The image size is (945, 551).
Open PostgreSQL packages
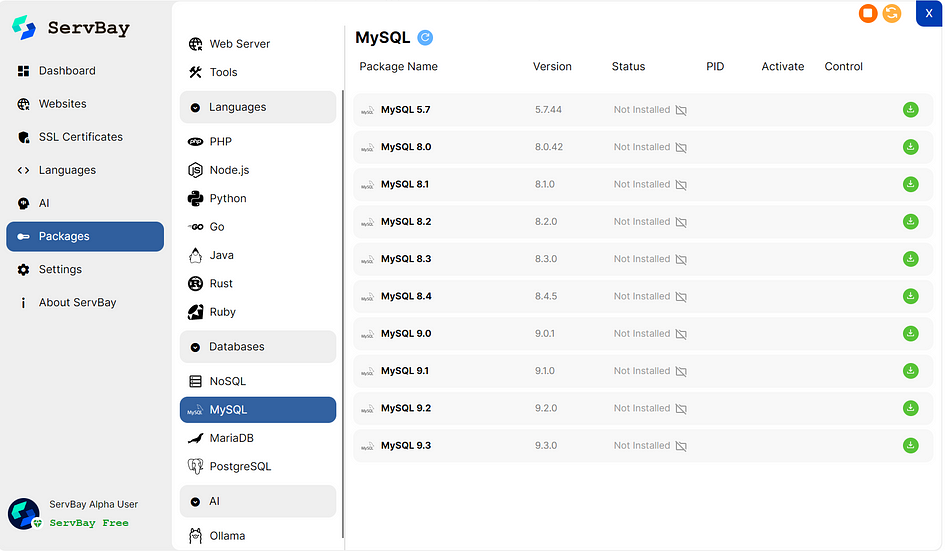click(x=258, y=466)
